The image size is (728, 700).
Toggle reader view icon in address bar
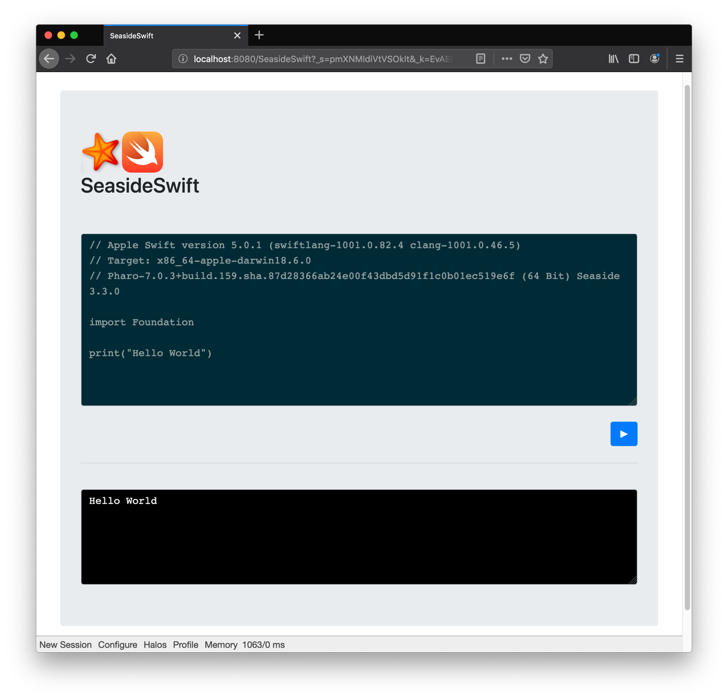pyautogui.click(x=481, y=59)
